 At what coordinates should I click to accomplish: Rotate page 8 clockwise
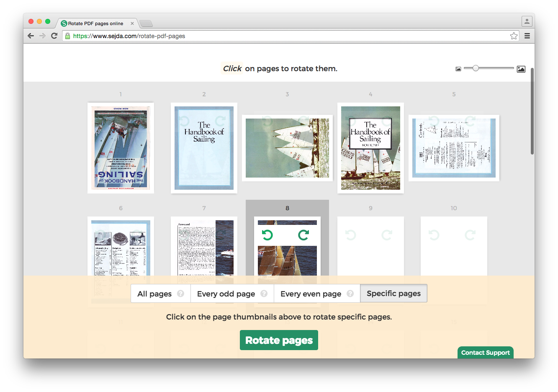coord(303,235)
